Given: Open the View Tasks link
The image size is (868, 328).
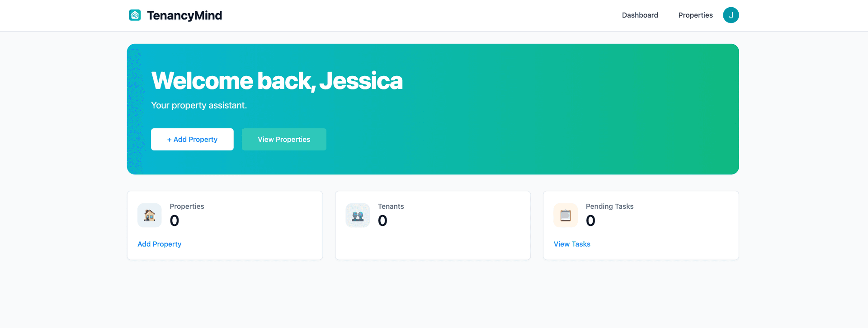Looking at the screenshot, I should click(x=572, y=244).
